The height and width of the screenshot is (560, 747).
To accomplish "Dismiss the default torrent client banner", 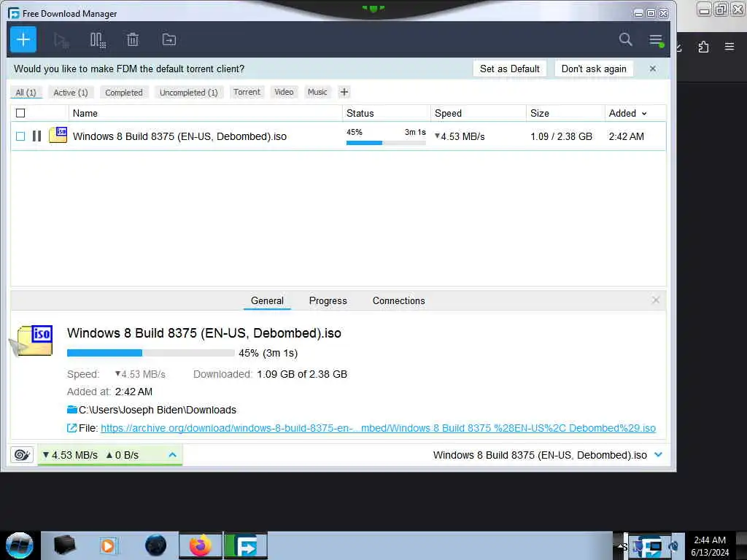I will click(653, 69).
